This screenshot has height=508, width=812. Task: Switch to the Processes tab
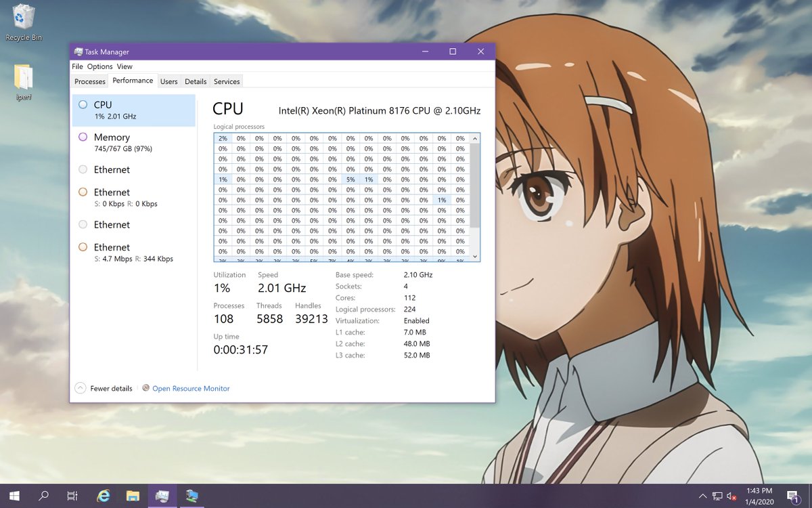pyautogui.click(x=90, y=81)
